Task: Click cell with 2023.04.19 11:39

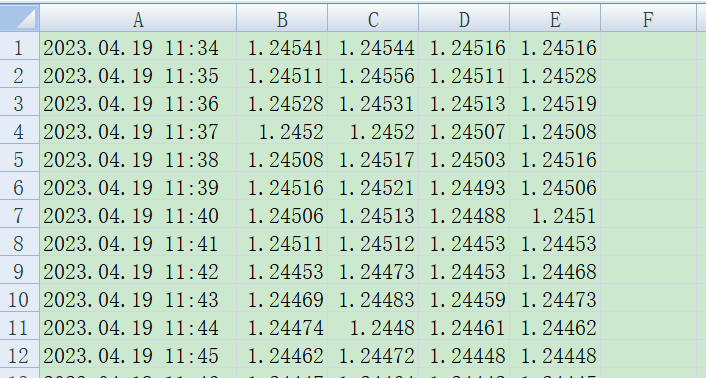Action: (x=138, y=186)
